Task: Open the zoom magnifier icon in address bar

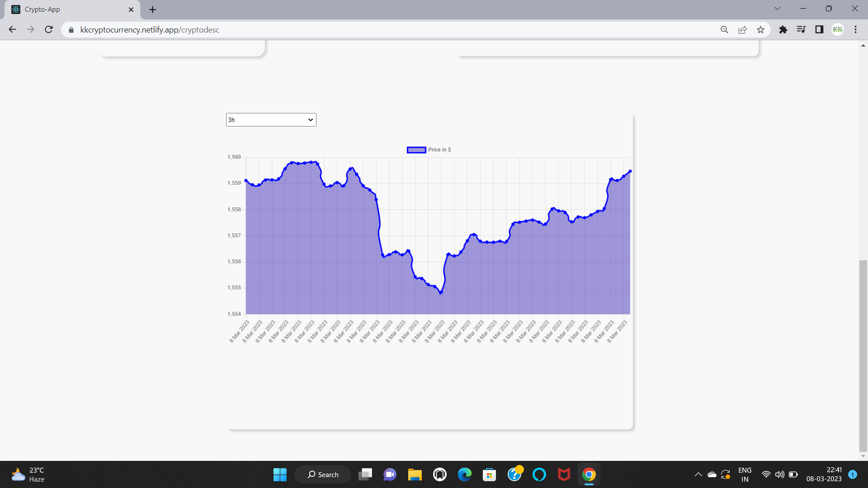Action: coord(724,30)
